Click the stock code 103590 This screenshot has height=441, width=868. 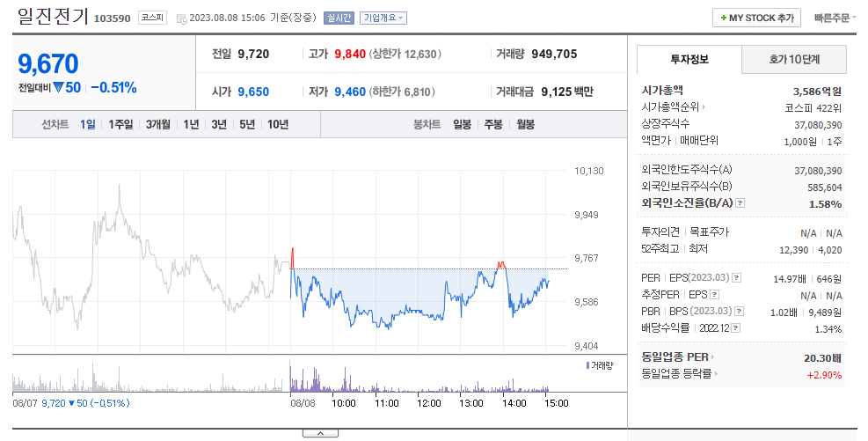[112, 18]
